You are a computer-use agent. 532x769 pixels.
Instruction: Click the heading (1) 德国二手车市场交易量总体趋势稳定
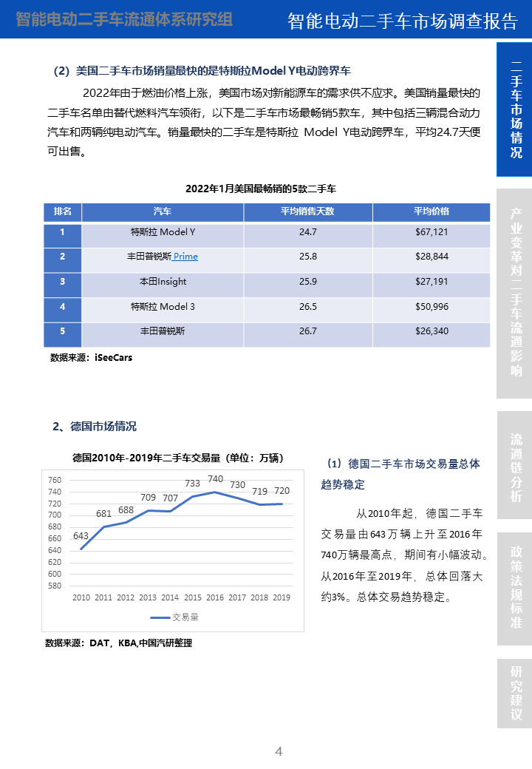(400, 474)
